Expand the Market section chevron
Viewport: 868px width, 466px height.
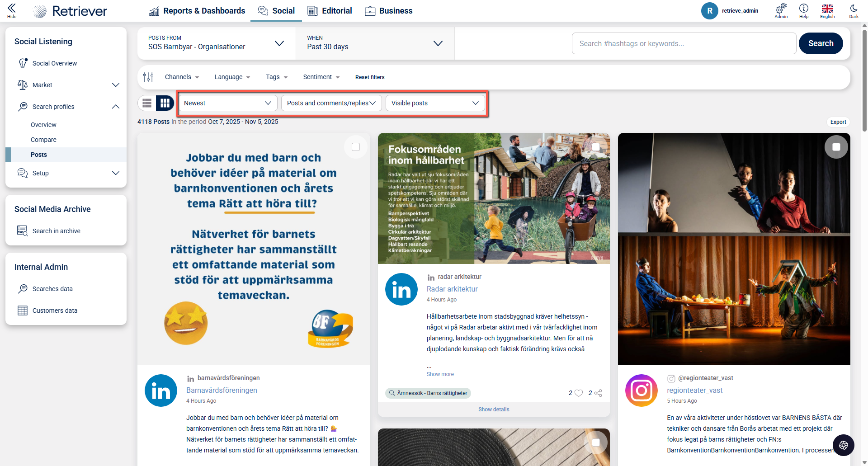click(116, 85)
